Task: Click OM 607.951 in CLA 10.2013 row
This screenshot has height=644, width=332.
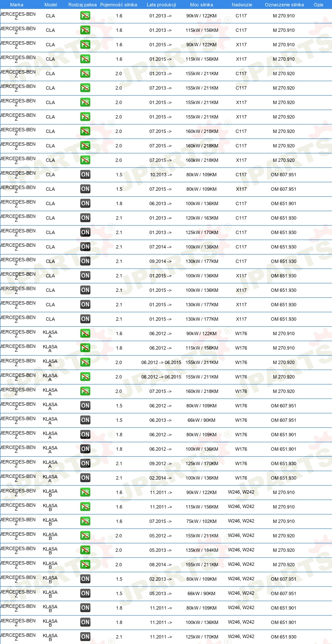Action: coord(284,175)
